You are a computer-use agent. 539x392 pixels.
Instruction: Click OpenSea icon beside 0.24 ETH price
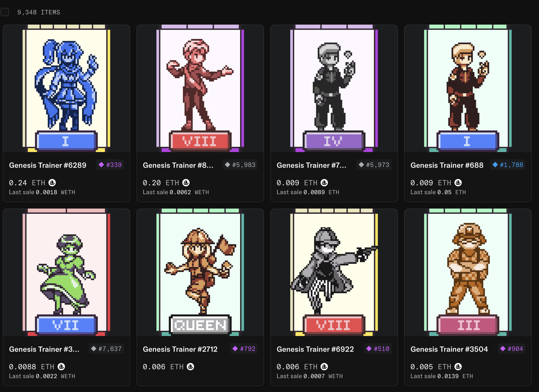(x=52, y=183)
